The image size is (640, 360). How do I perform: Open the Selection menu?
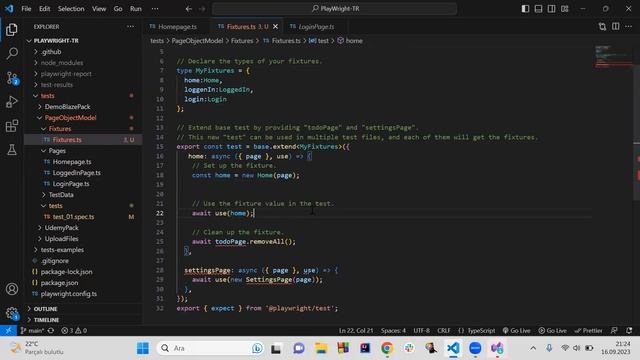point(71,9)
